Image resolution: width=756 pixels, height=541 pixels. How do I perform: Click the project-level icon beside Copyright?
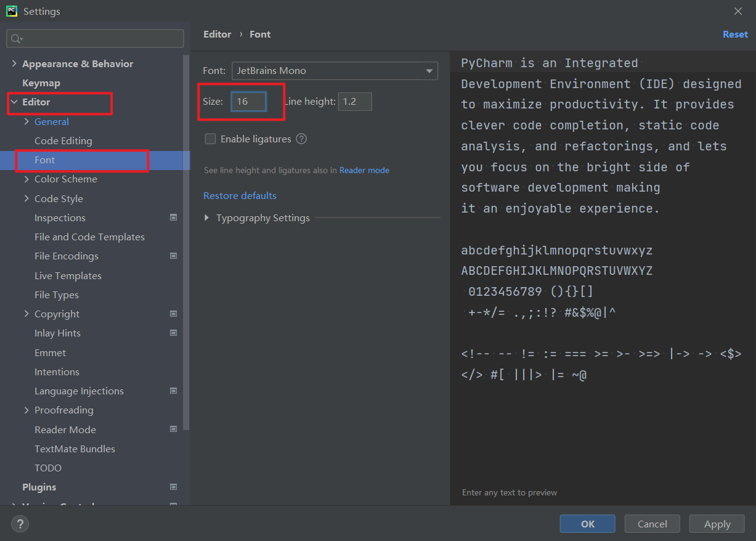click(174, 314)
